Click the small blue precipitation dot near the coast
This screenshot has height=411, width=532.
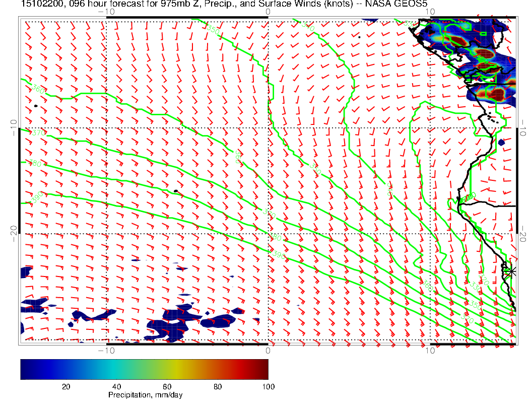tap(501, 143)
